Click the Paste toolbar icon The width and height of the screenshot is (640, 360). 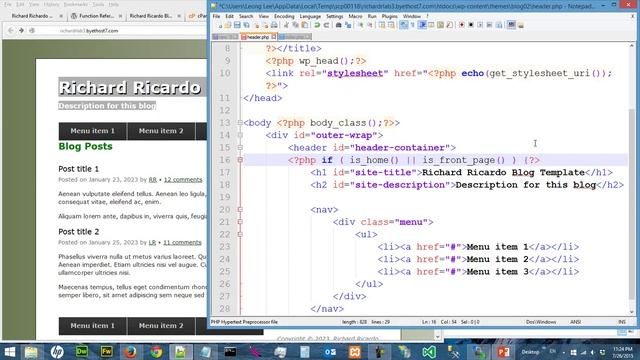(304, 25)
